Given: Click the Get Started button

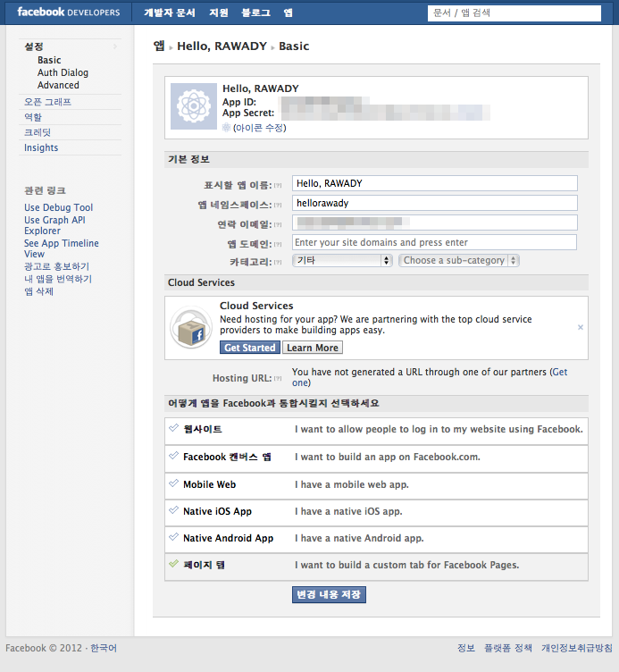Looking at the screenshot, I should tap(250, 348).
